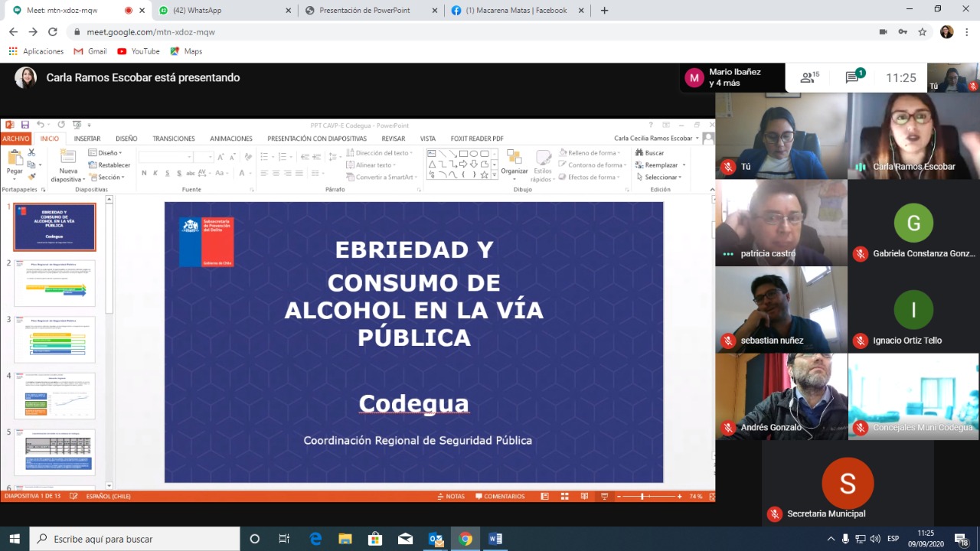
Task: Click the zoom out minus button
Action: point(619,497)
